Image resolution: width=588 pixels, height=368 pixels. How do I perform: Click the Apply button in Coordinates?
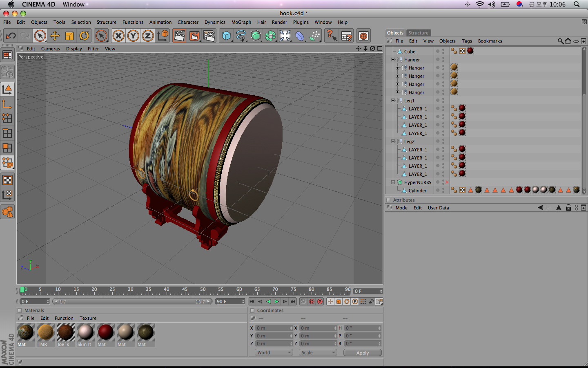pyautogui.click(x=363, y=352)
